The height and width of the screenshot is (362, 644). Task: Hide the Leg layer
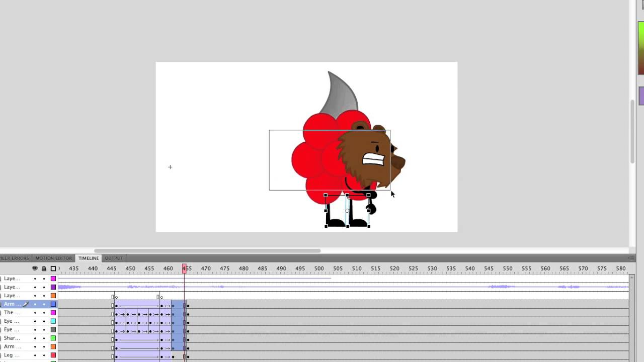pyautogui.click(x=35, y=355)
